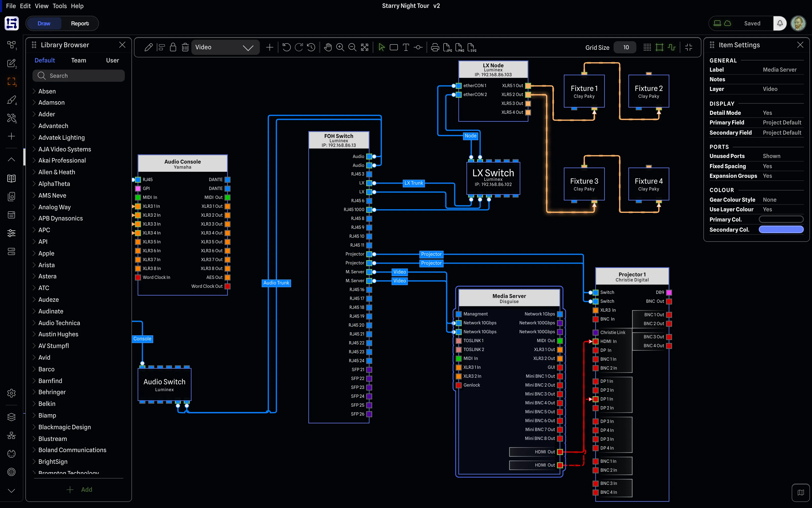The width and height of the screenshot is (812, 508).
Task: Expand the Allen & Heath folder
Action: (x=34, y=172)
